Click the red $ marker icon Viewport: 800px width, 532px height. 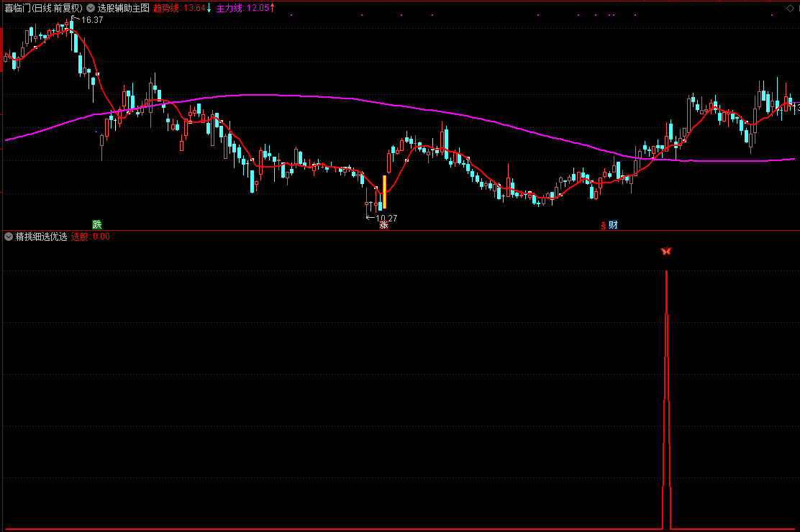pyautogui.click(x=603, y=224)
